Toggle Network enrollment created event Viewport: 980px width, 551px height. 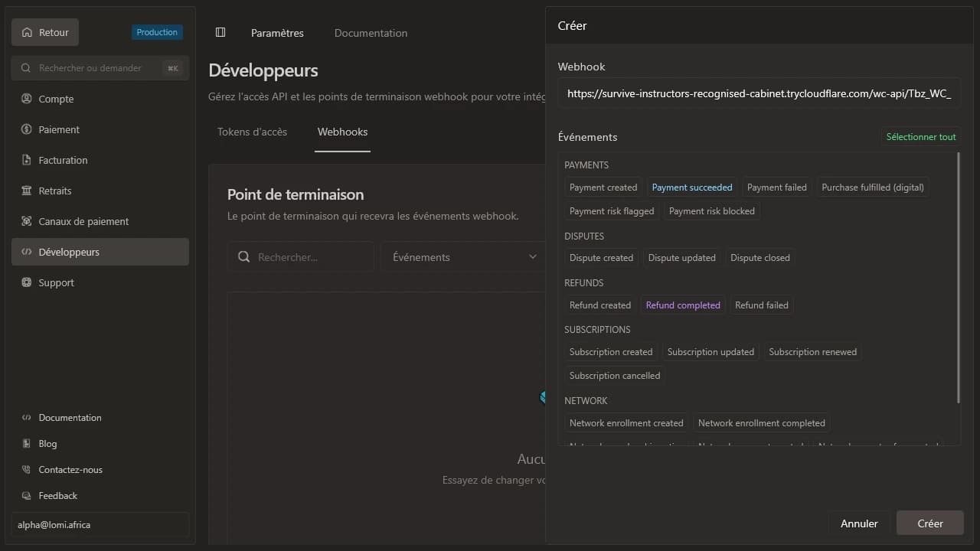pos(626,423)
